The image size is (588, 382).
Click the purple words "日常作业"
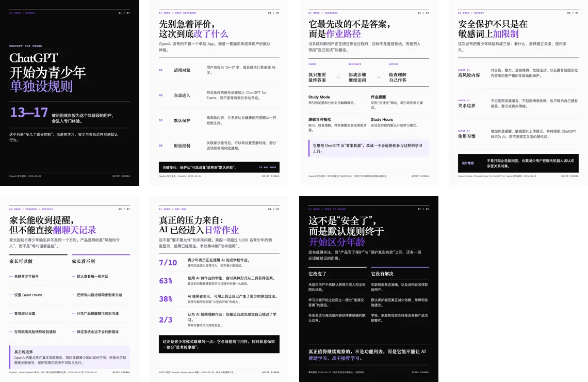click(222, 230)
